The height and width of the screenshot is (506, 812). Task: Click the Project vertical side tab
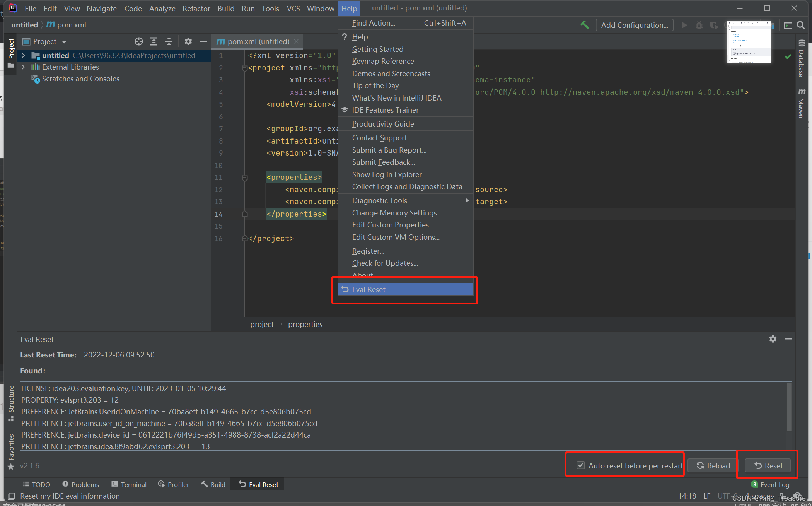pos(11,53)
